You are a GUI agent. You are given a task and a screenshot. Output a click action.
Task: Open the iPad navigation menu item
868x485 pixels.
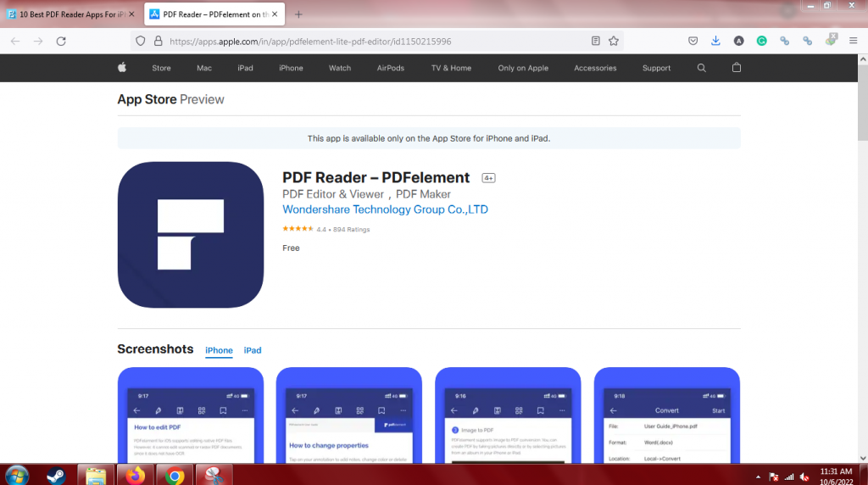[245, 68]
